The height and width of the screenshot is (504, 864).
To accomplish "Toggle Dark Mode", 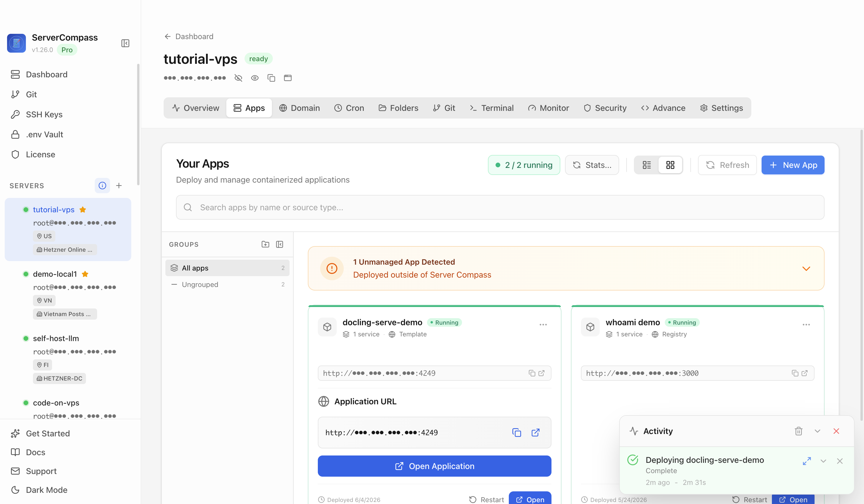I will click(x=39, y=490).
